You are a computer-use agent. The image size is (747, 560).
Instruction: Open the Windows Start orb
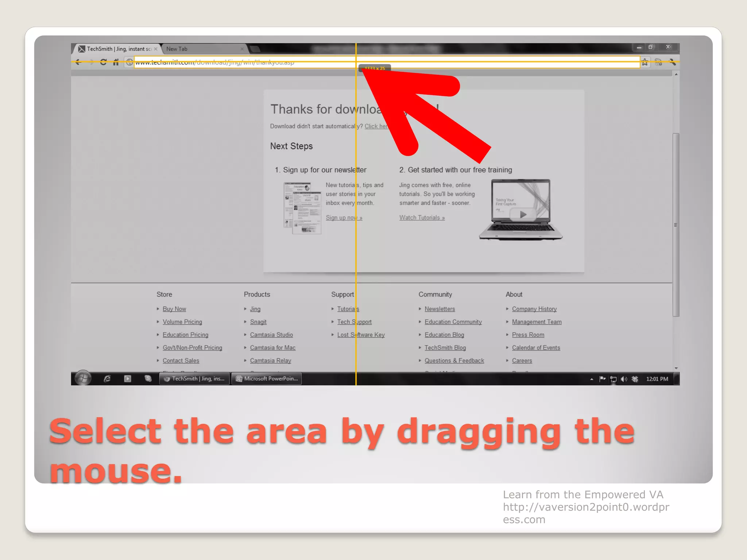click(83, 378)
